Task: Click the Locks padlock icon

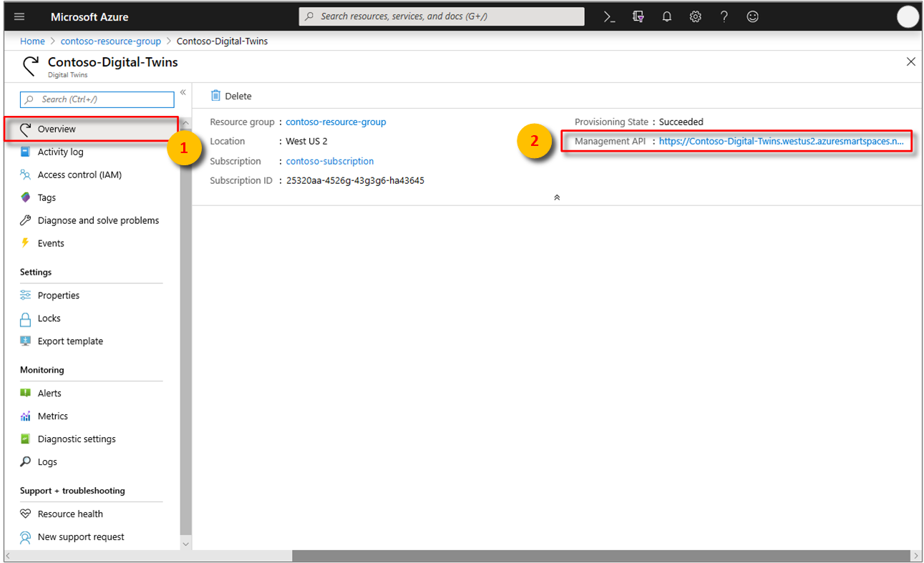Action: 26,318
